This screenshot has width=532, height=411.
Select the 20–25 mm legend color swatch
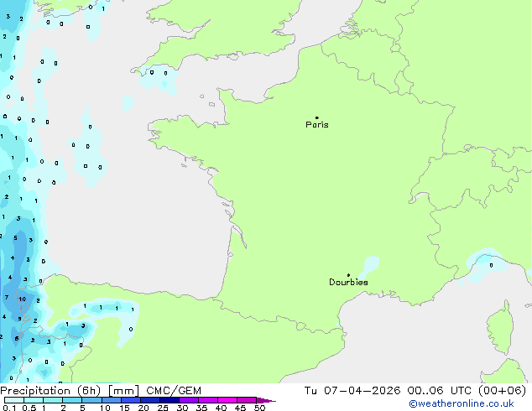click(149, 400)
